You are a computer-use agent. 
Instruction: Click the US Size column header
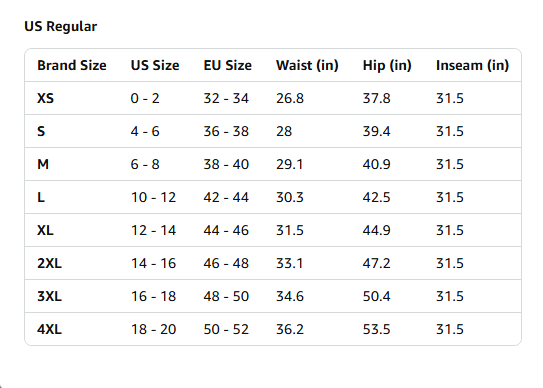click(155, 65)
